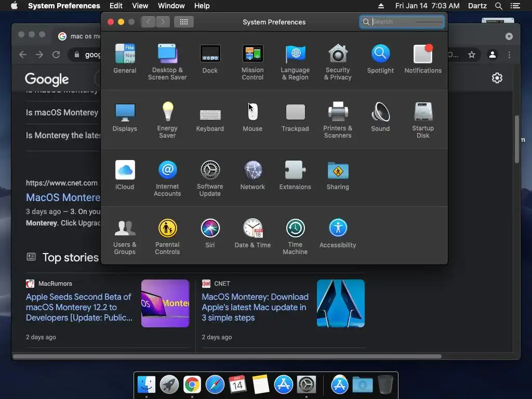Open Notification Center from menu bar
The width and height of the screenshot is (532, 399).
515,6
